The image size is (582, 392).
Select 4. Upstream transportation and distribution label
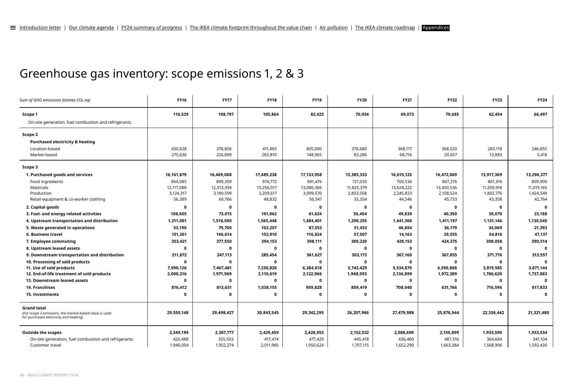point(72,221)
